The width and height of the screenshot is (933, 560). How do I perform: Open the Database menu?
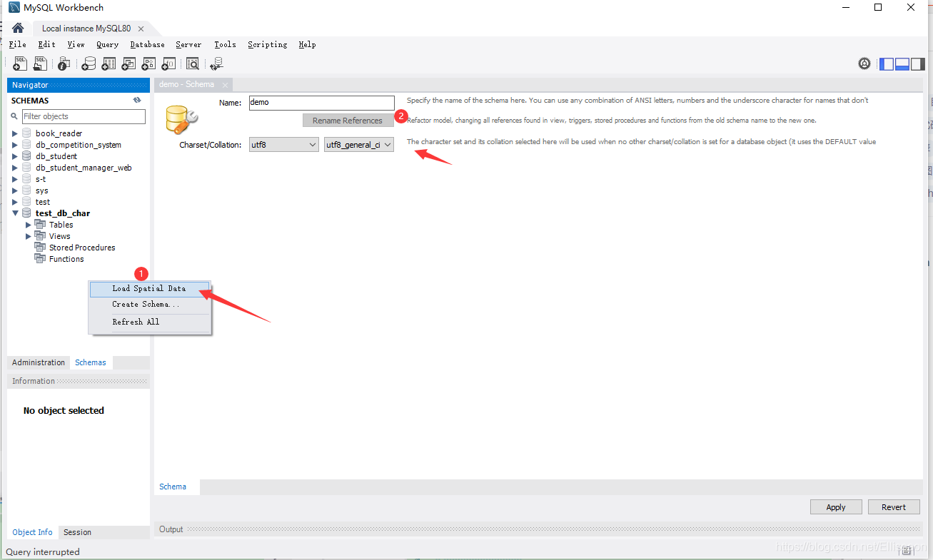point(148,44)
